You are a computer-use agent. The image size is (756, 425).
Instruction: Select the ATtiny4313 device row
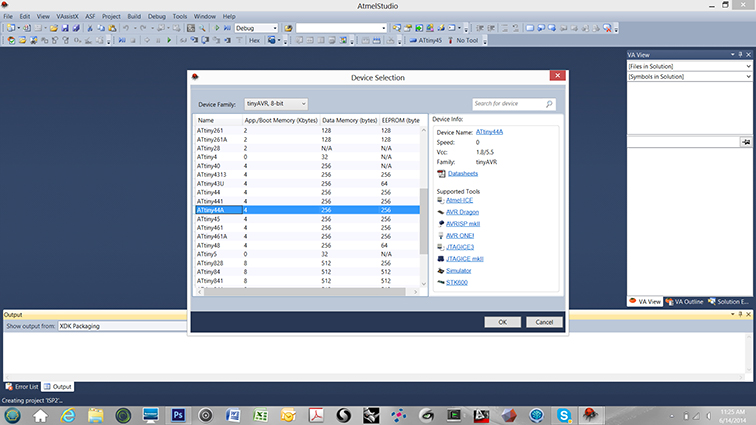pyautogui.click(x=307, y=175)
